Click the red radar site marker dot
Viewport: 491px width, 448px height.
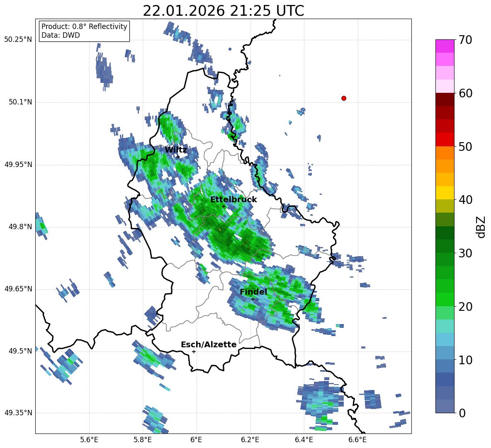(344, 98)
